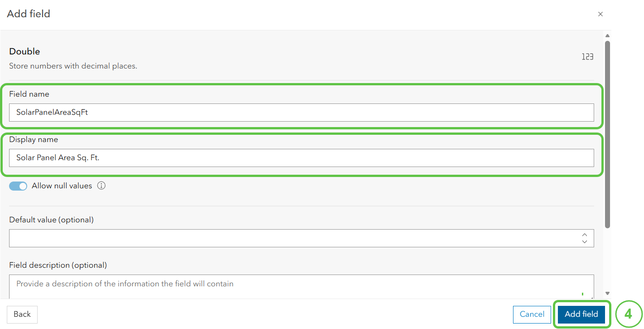Click the scrollbar track below the thumb

[x=608, y=259]
